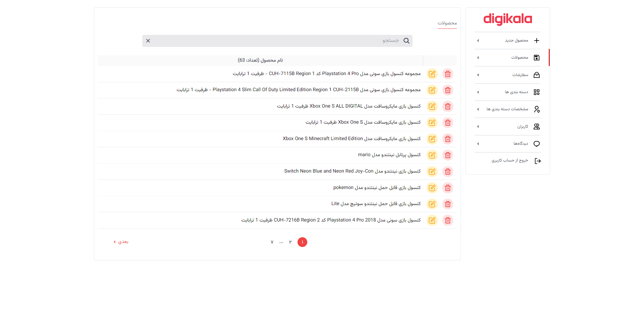The image size is (644, 317).
Task: Expand the دسته بندی ها sidebar chevron
Action: pyautogui.click(x=478, y=92)
